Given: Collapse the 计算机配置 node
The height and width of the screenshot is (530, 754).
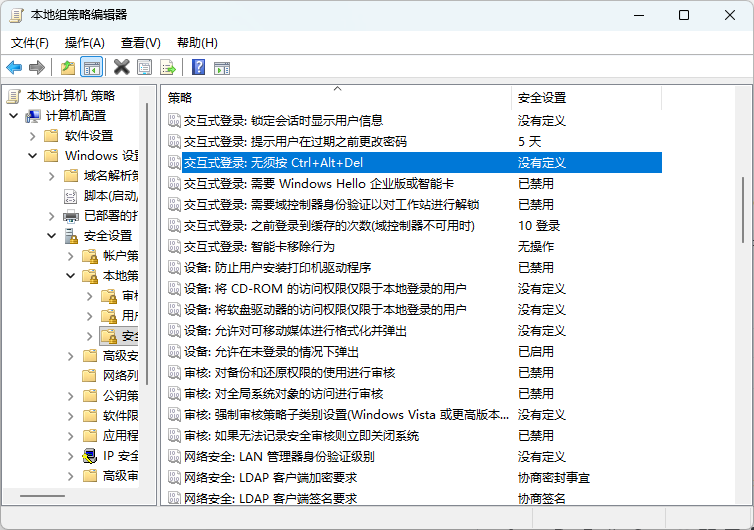Looking at the screenshot, I should [13, 116].
